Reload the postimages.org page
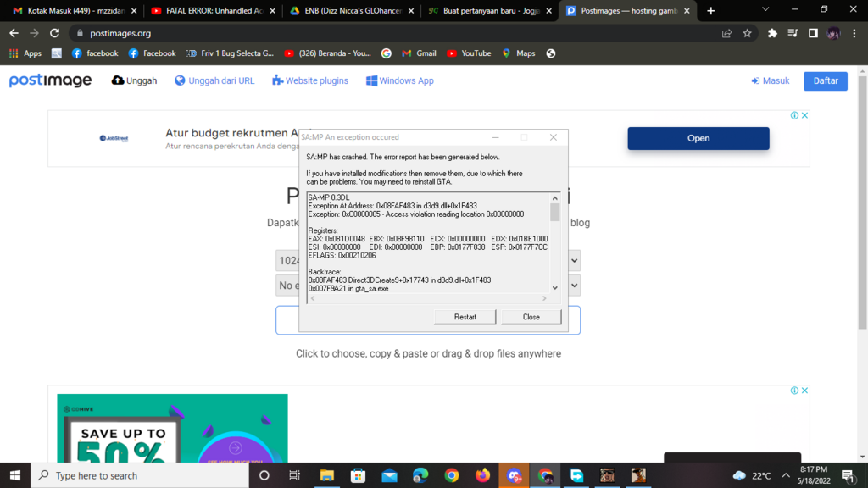This screenshot has width=868, height=488. point(54,33)
